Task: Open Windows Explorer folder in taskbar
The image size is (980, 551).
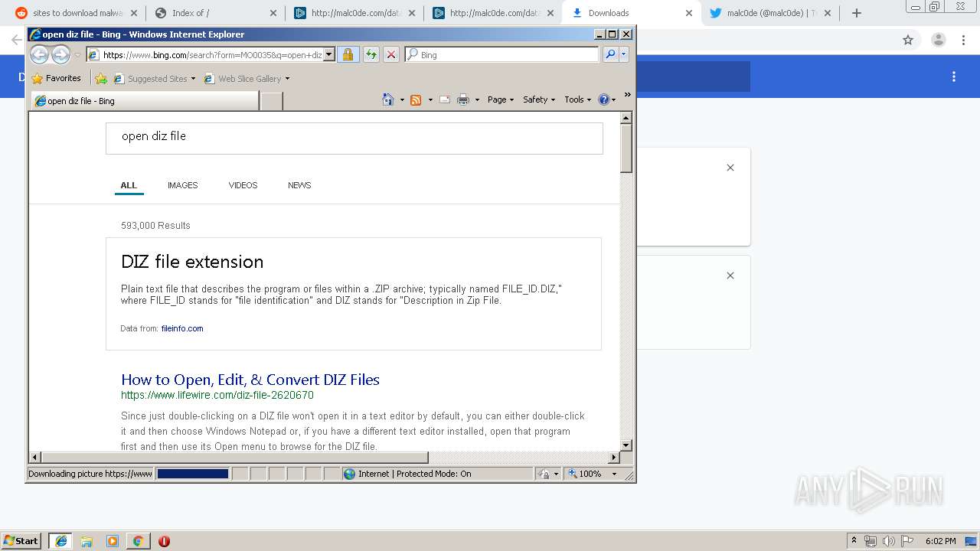Action: click(x=87, y=541)
